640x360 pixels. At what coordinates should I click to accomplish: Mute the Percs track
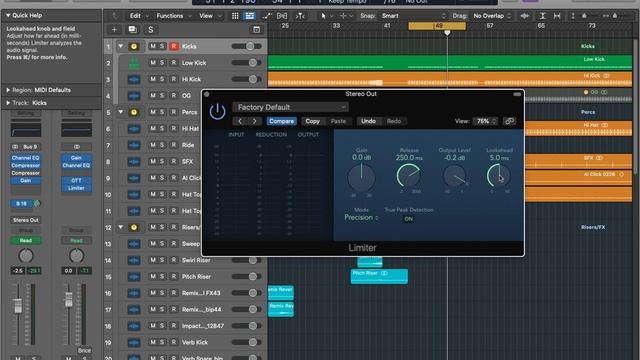point(153,112)
